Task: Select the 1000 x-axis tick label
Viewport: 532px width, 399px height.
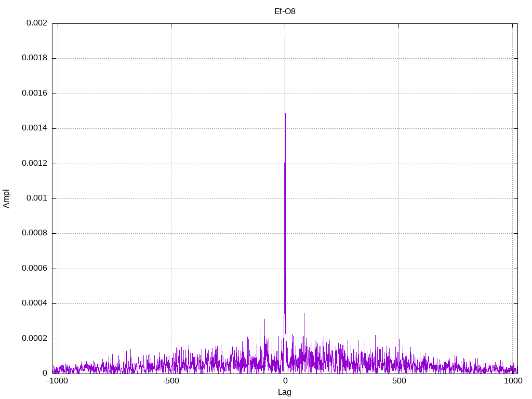Action: click(x=513, y=381)
